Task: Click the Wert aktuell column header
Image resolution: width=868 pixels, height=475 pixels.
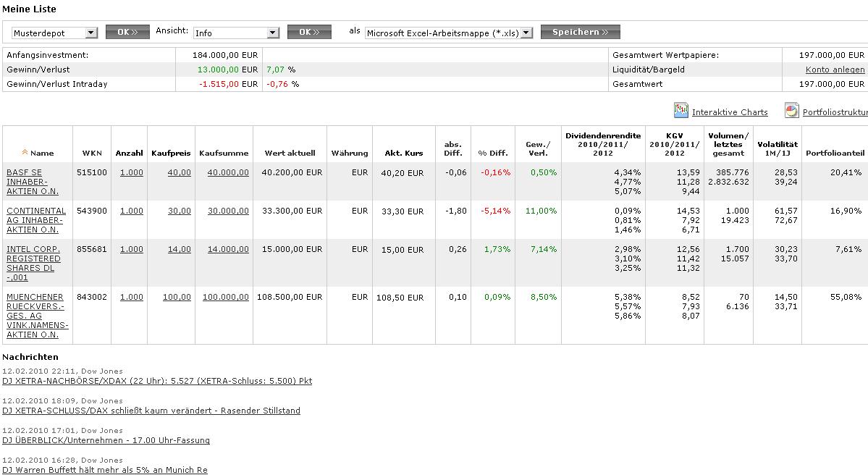Action: 290,153
